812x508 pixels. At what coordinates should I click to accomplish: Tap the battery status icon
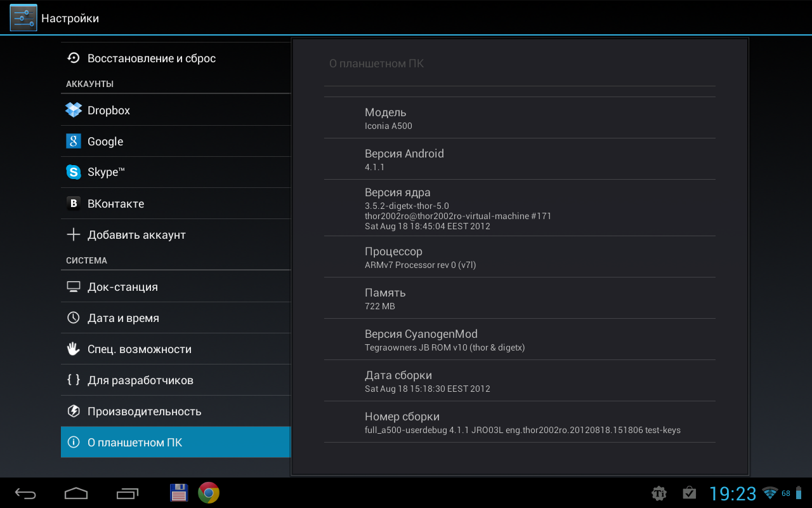[x=799, y=493]
